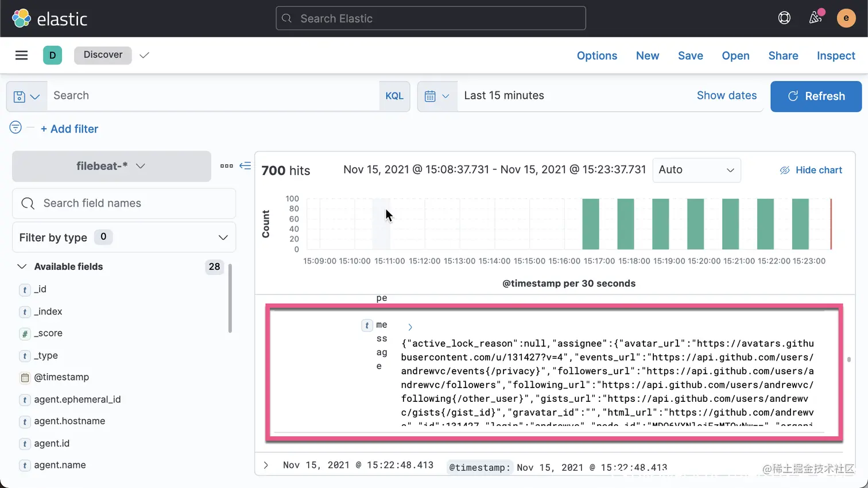Viewport: 868px width, 488px height.
Task: Open the filebeat-* index pattern dropdown
Action: point(111,166)
